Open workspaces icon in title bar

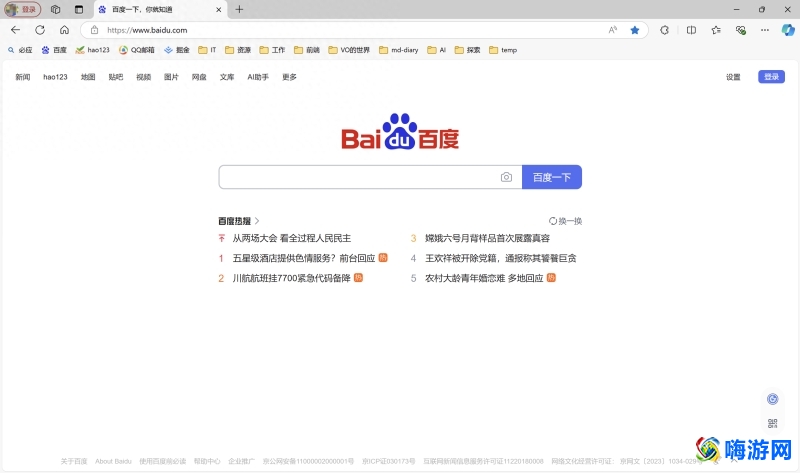(56, 9)
